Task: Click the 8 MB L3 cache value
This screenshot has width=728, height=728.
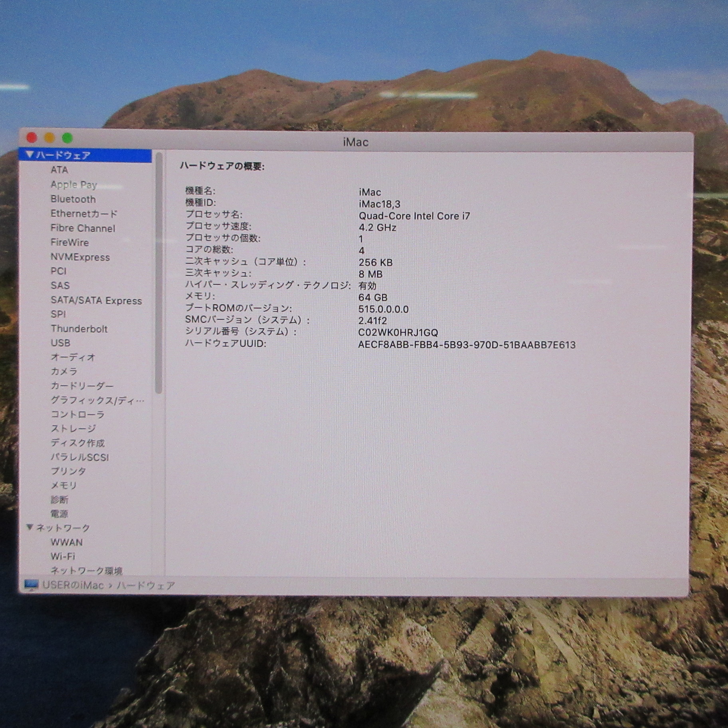Action: [x=370, y=274]
